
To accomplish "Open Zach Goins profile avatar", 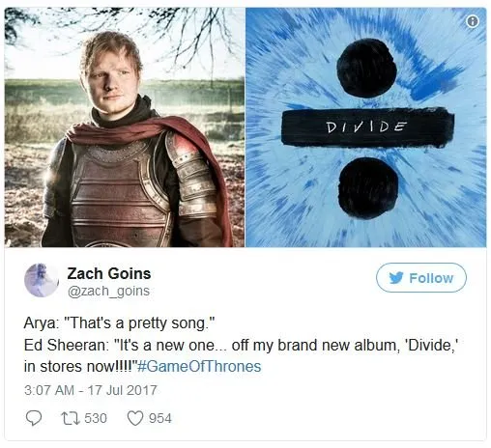I will (x=42, y=280).
